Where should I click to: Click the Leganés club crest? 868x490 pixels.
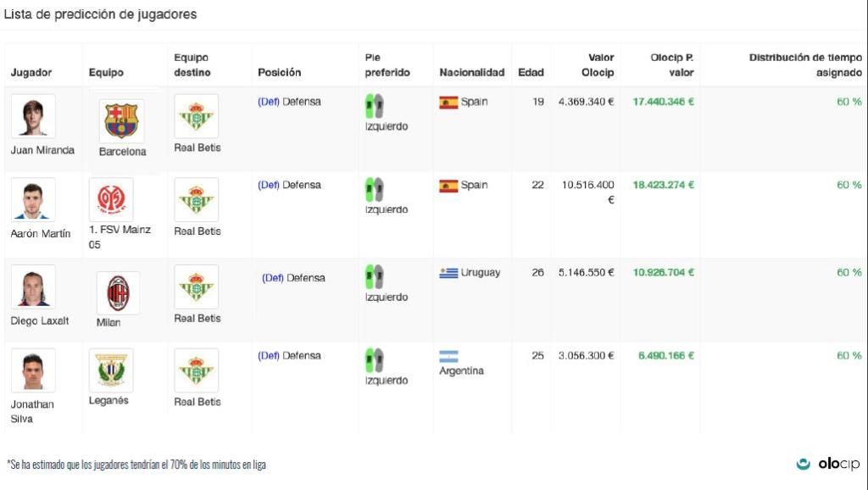pyautogui.click(x=111, y=370)
